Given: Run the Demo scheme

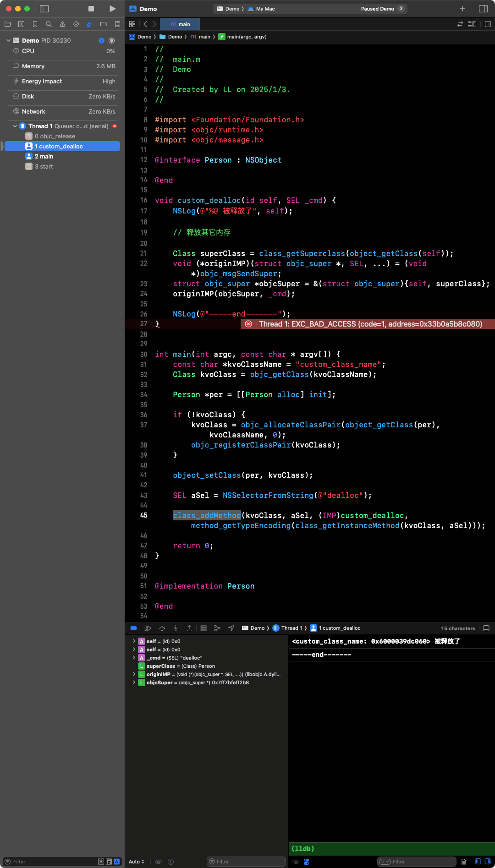Looking at the screenshot, I should click(x=112, y=9).
